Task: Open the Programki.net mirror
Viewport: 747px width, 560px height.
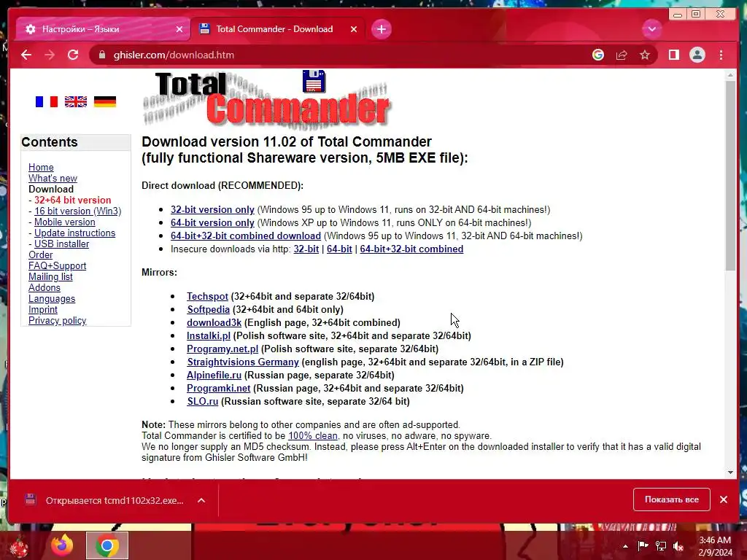Action: pos(219,388)
